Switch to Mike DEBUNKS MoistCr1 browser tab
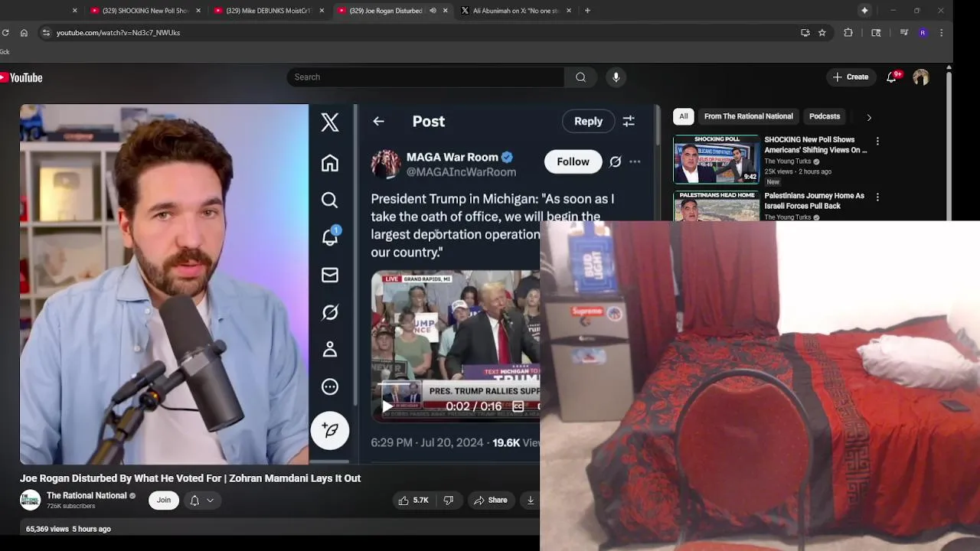The image size is (980, 551). (268, 11)
